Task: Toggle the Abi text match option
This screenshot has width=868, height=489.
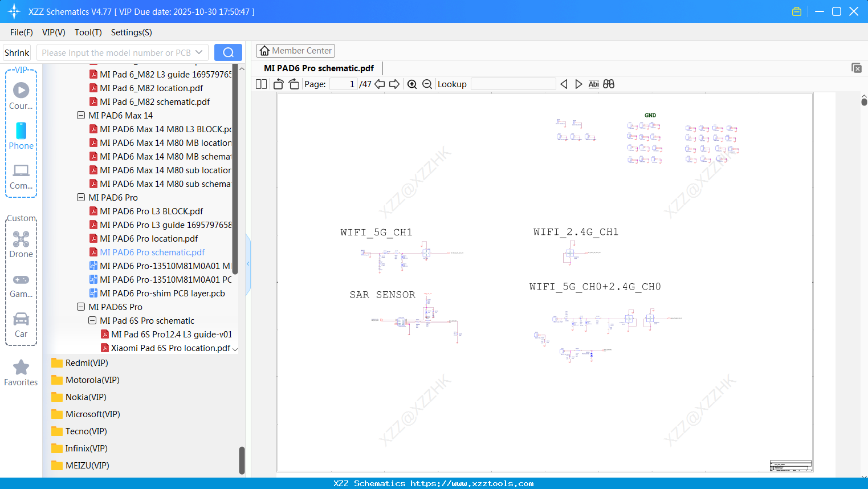Action: tap(593, 84)
